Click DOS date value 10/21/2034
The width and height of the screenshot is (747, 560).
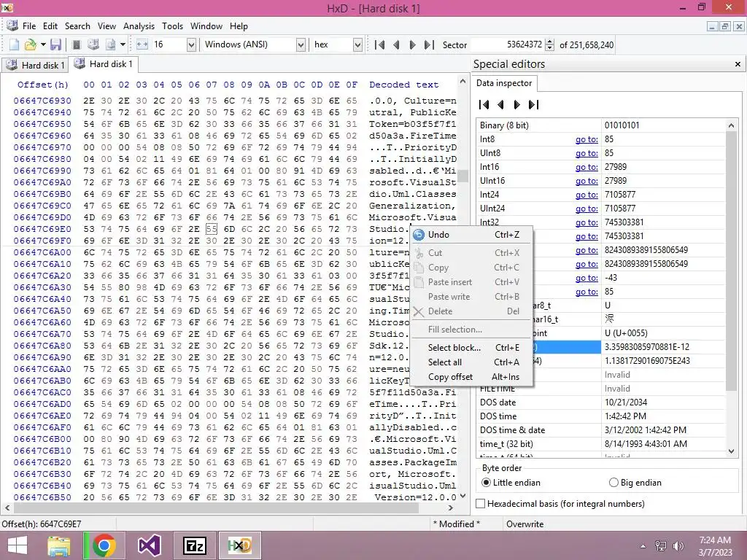click(x=625, y=402)
